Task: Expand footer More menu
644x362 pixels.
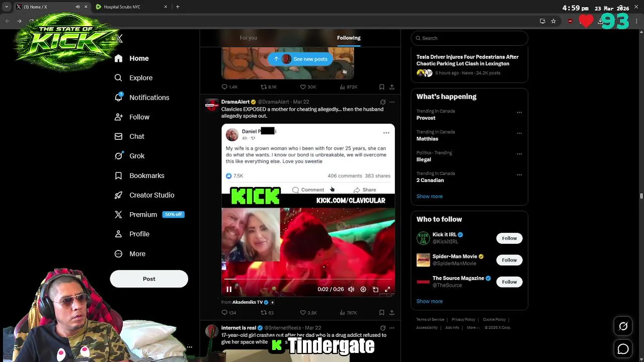Action: click(x=473, y=328)
